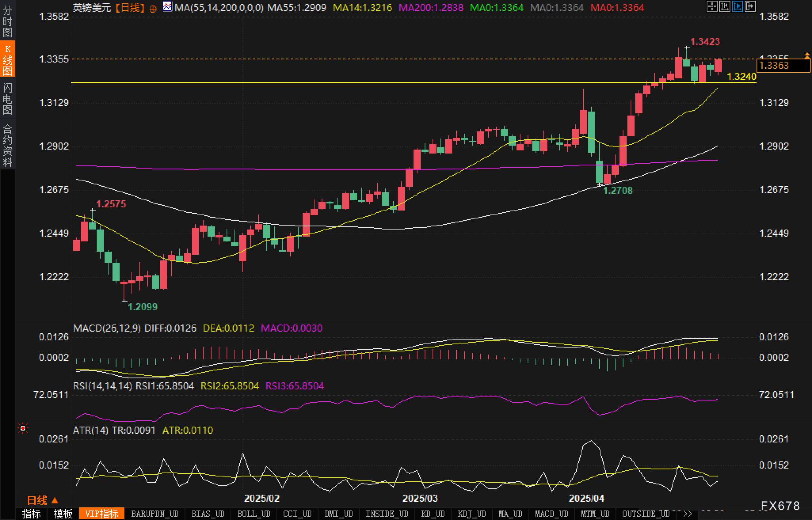
Task: Click the orange double-up arrow on price axis
Action: pos(807,55)
